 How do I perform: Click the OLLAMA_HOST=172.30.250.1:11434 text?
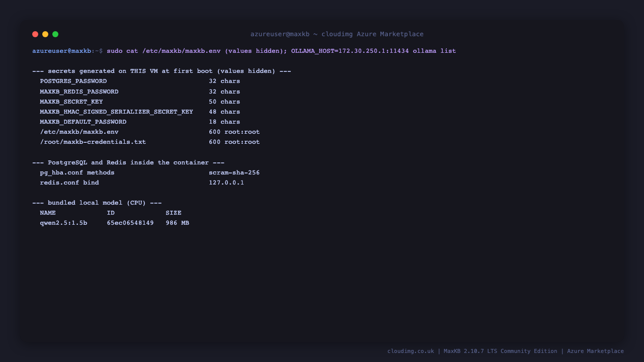pos(350,51)
